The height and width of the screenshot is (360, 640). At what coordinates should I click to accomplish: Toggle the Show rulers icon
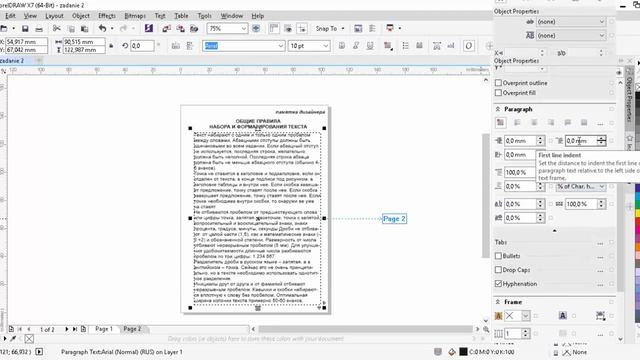274,29
